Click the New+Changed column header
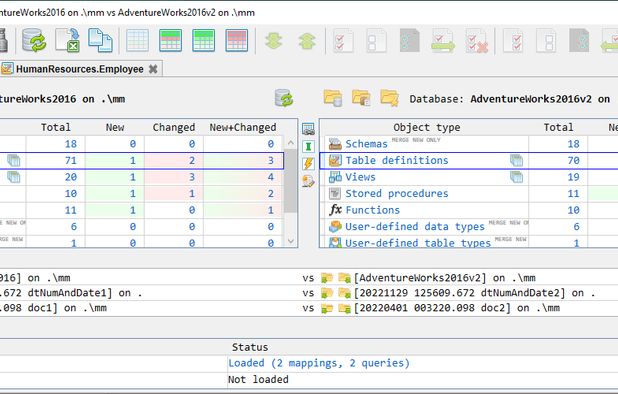 [x=243, y=127]
